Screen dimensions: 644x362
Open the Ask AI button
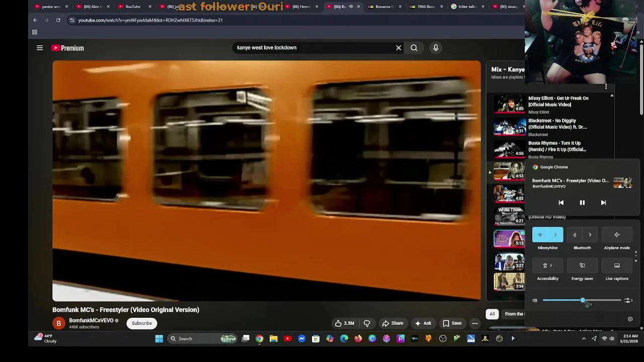pos(423,323)
